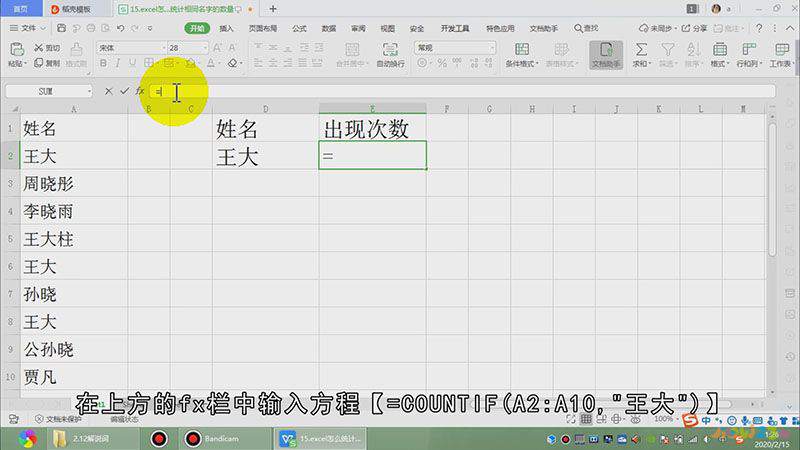800x450 pixels.
Task: Click the Print icon in quick toolbar
Action: [91, 28]
